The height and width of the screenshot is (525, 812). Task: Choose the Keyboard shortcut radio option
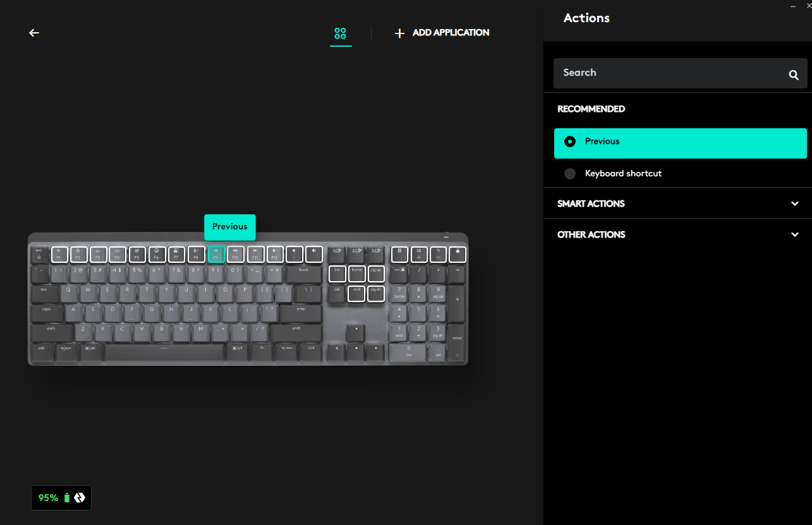681,173
